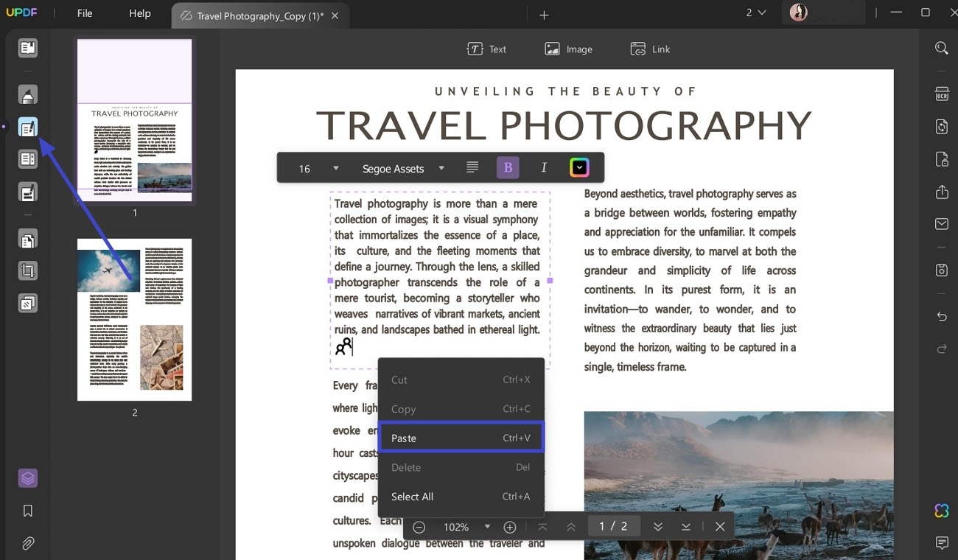The height and width of the screenshot is (560, 958).
Task: Toggle Italic formatting button
Action: (x=544, y=168)
